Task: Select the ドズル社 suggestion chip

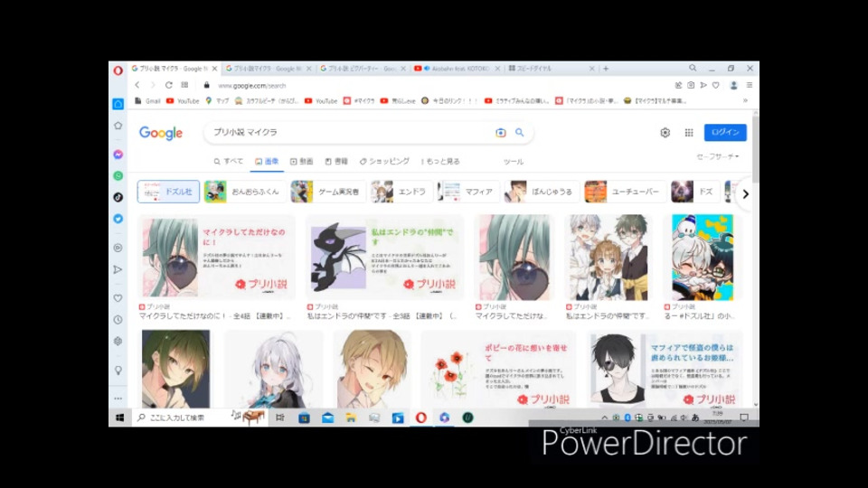Action: coord(168,192)
